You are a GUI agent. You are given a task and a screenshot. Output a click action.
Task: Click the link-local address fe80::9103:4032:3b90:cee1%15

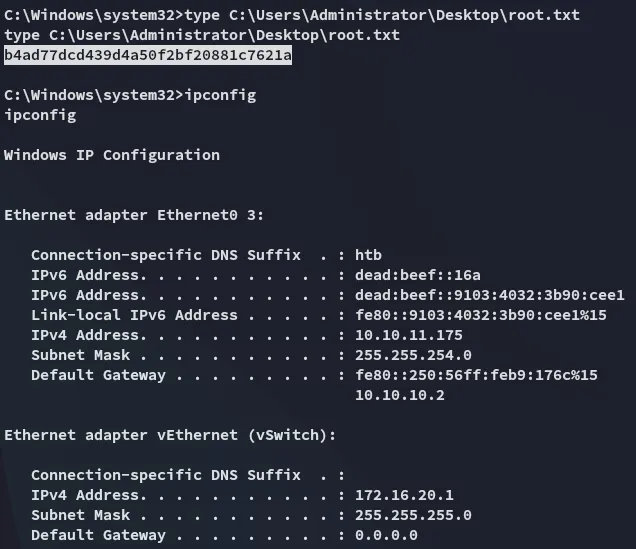pyautogui.click(x=476, y=315)
